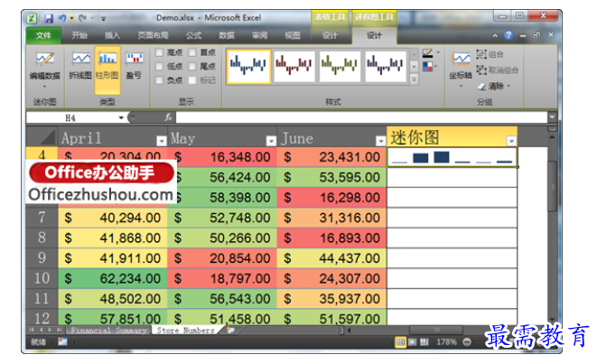Open the Name Box dropdown arrow
Screen dimensions: 597x364
[121, 117]
